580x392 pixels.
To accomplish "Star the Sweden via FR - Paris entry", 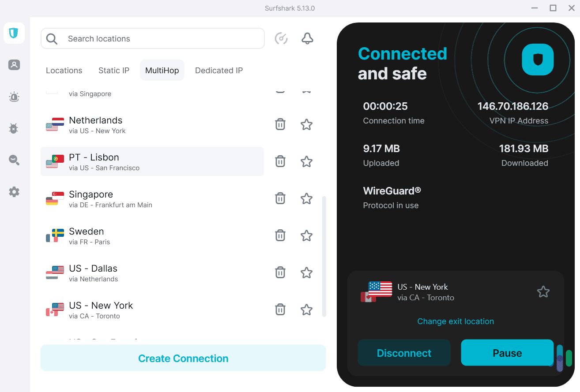I will pyautogui.click(x=306, y=235).
